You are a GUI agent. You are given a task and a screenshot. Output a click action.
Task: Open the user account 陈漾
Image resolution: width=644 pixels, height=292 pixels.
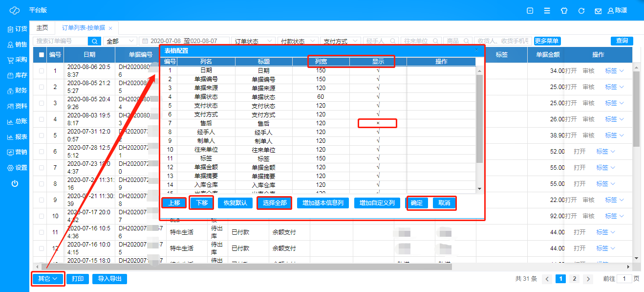[x=618, y=10]
